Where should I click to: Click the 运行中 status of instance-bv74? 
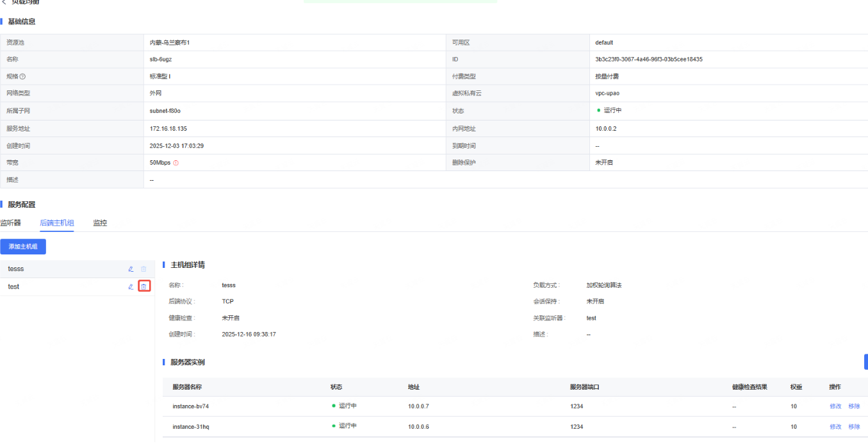(348, 406)
